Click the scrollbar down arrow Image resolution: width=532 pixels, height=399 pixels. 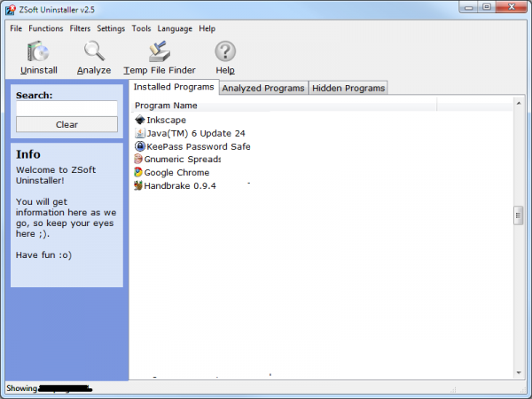(519, 372)
